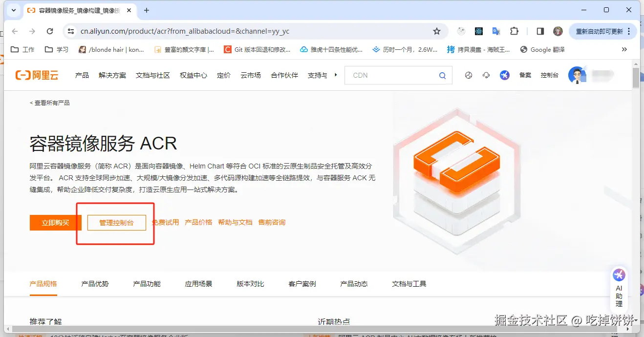Open the 工作 bookmarks folder
644x337 pixels.
[x=22, y=49]
